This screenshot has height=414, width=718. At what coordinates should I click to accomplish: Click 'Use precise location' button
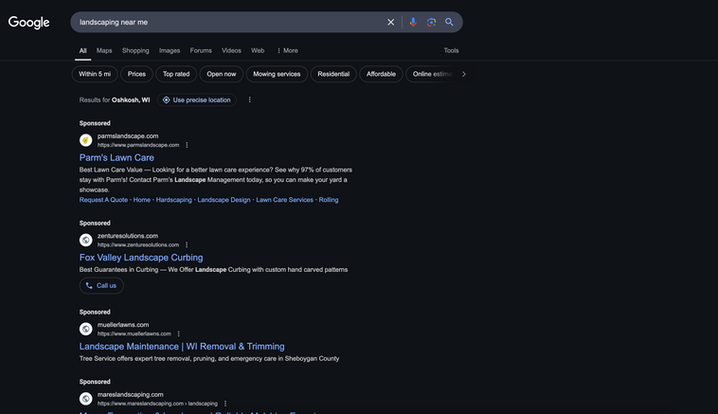(x=197, y=100)
